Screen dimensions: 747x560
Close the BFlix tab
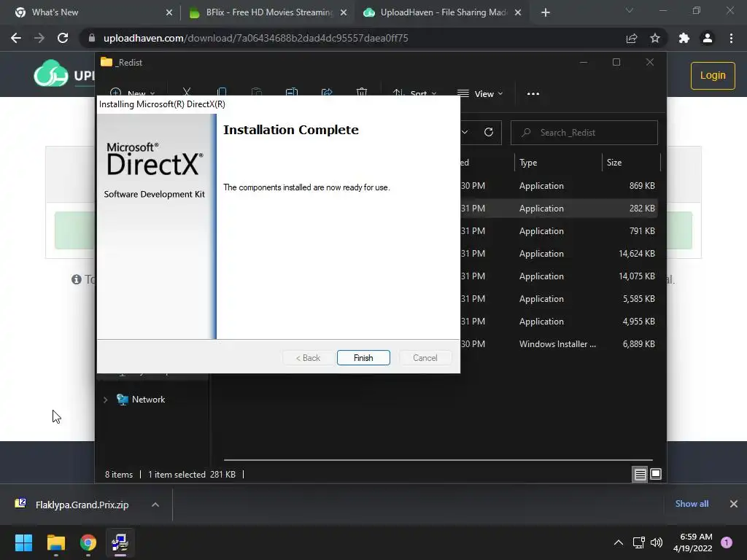point(344,12)
